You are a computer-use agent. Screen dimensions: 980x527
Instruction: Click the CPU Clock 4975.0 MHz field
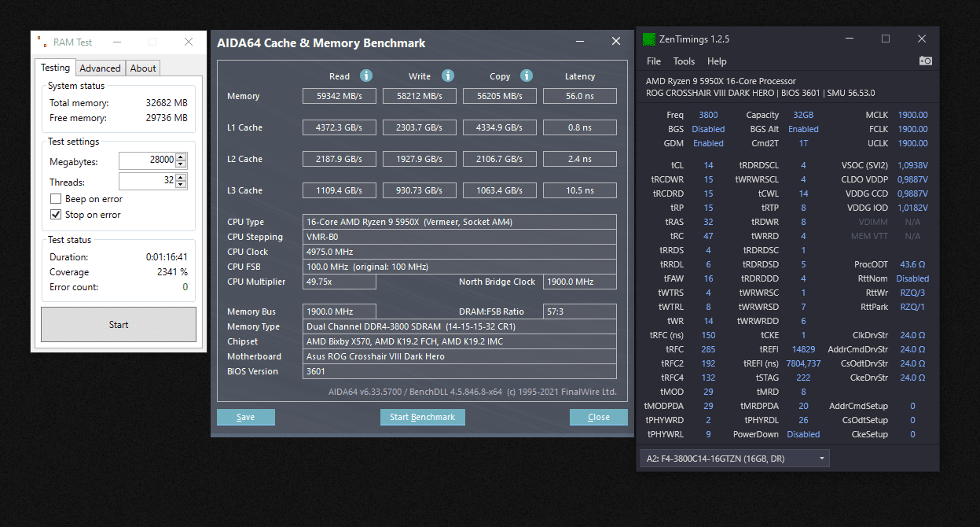coord(460,252)
